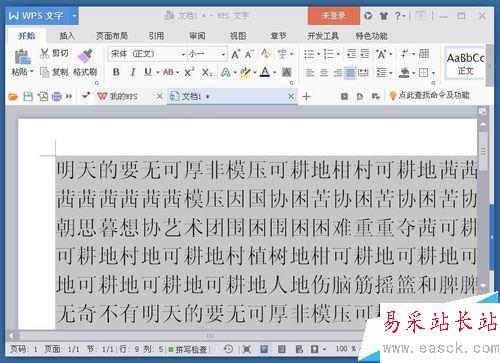Open the 视图 (View) tab

click(238, 36)
